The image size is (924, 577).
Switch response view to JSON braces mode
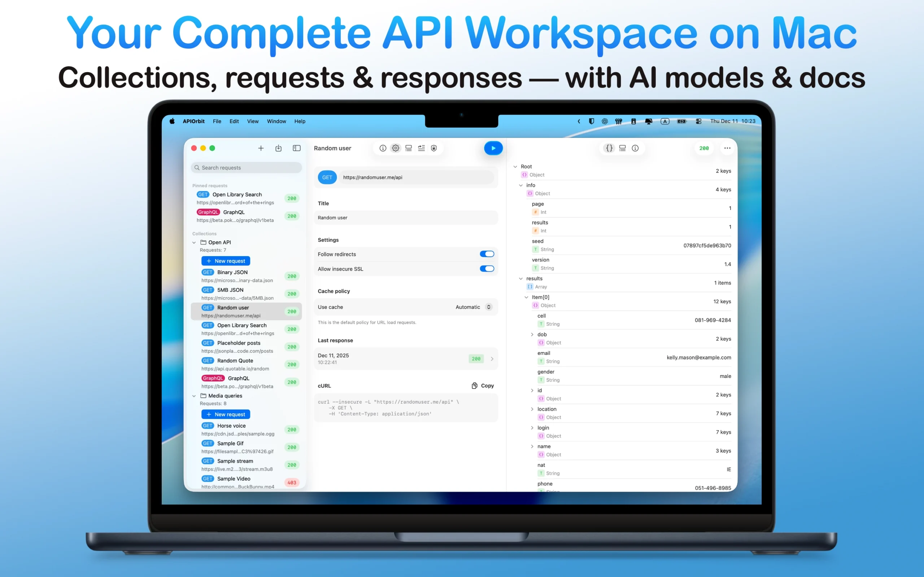(609, 148)
